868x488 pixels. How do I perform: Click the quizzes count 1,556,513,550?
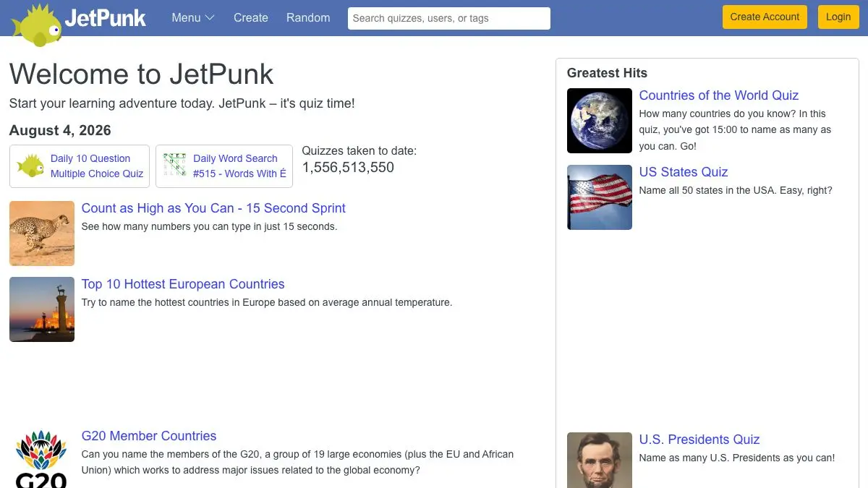tap(348, 168)
